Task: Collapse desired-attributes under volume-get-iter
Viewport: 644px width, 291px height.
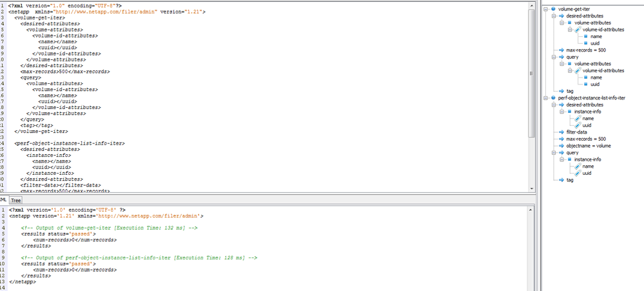Action: pos(554,15)
